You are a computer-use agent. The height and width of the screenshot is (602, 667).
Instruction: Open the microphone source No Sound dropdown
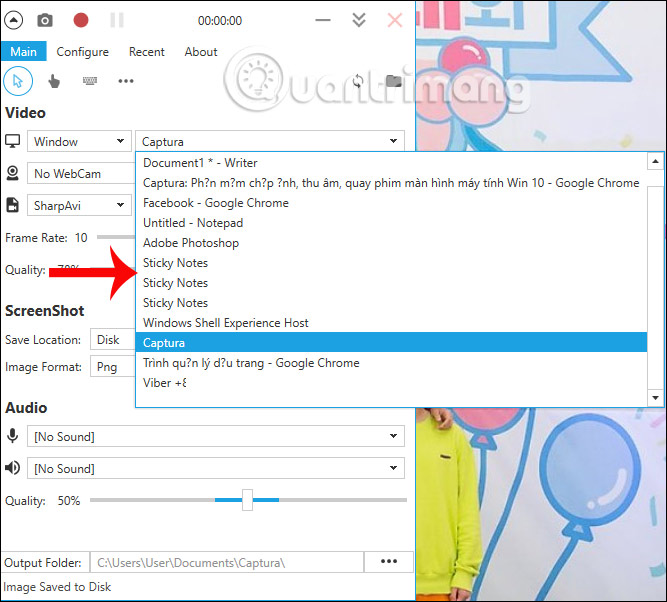pos(216,436)
